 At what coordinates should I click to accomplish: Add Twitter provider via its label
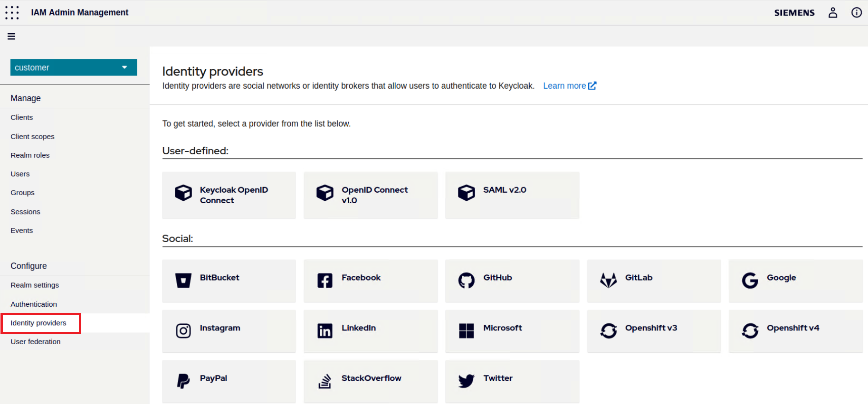click(x=498, y=378)
